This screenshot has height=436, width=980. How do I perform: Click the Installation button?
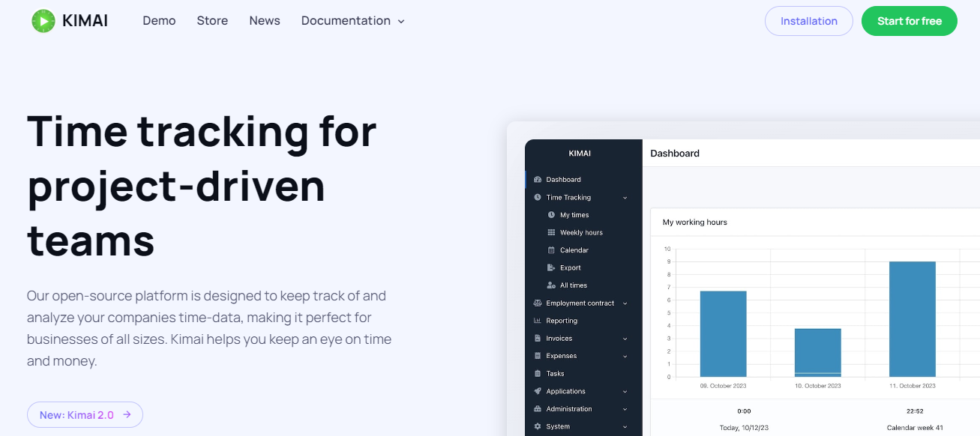pos(809,21)
